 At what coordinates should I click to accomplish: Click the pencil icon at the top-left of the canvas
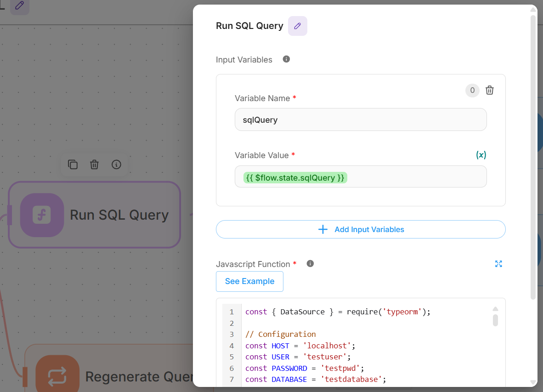coord(19,6)
